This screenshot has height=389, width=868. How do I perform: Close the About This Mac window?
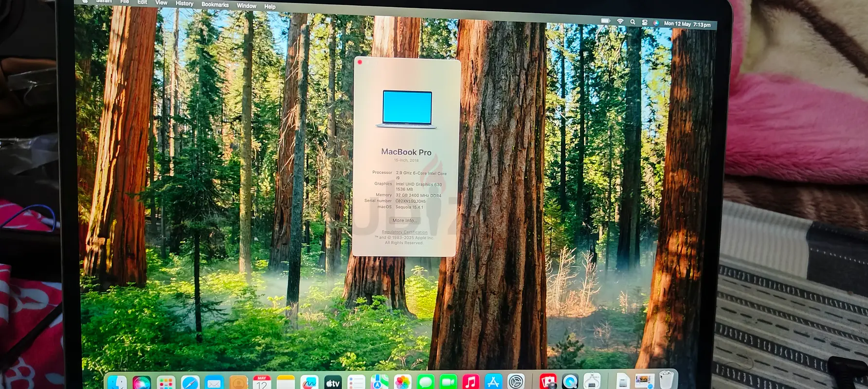[360, 62]
